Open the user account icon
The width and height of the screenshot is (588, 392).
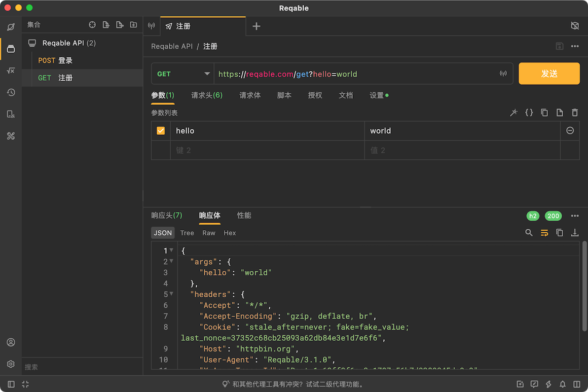tap(11, 342)
